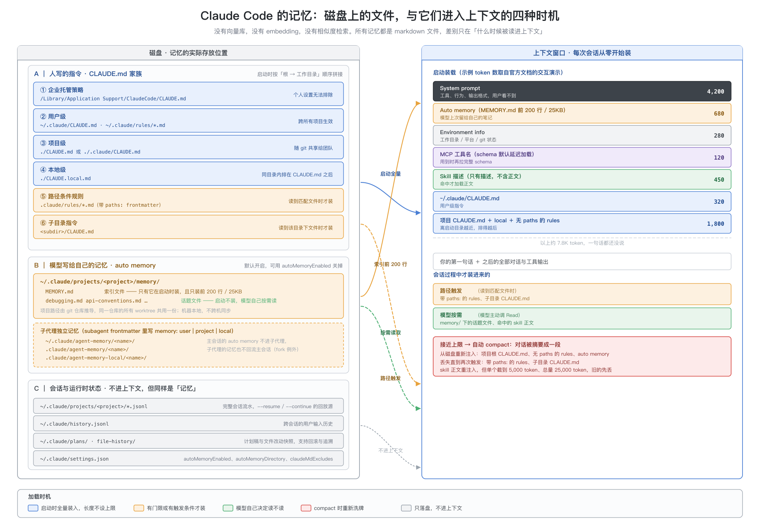
Task: Click the .claude/agent-memory-local/<name>/ path
Action: [96, 358]
